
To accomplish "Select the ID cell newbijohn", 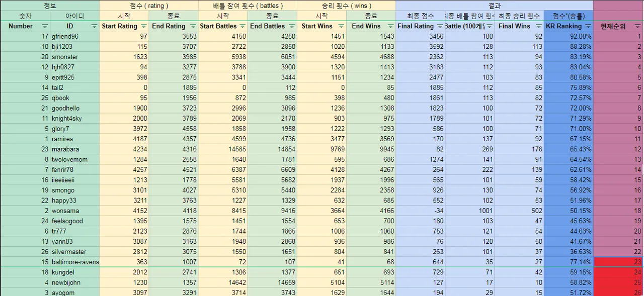I will tap(75, 282).
